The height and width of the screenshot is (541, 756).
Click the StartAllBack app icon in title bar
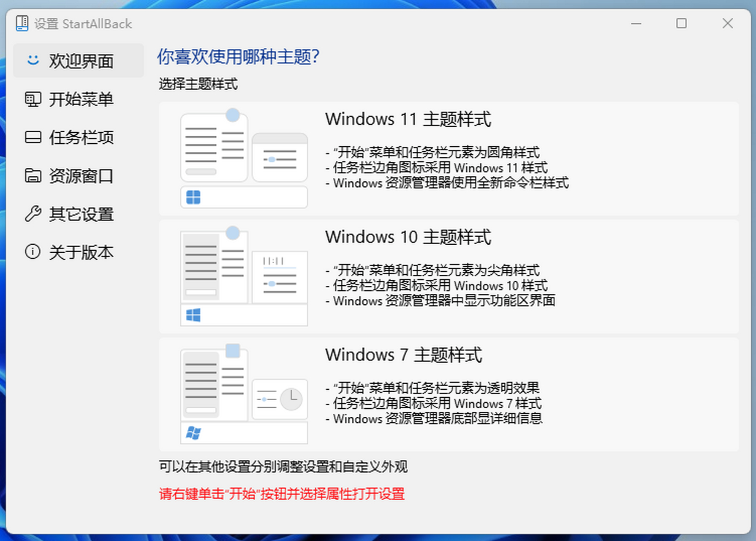(22, 23)
